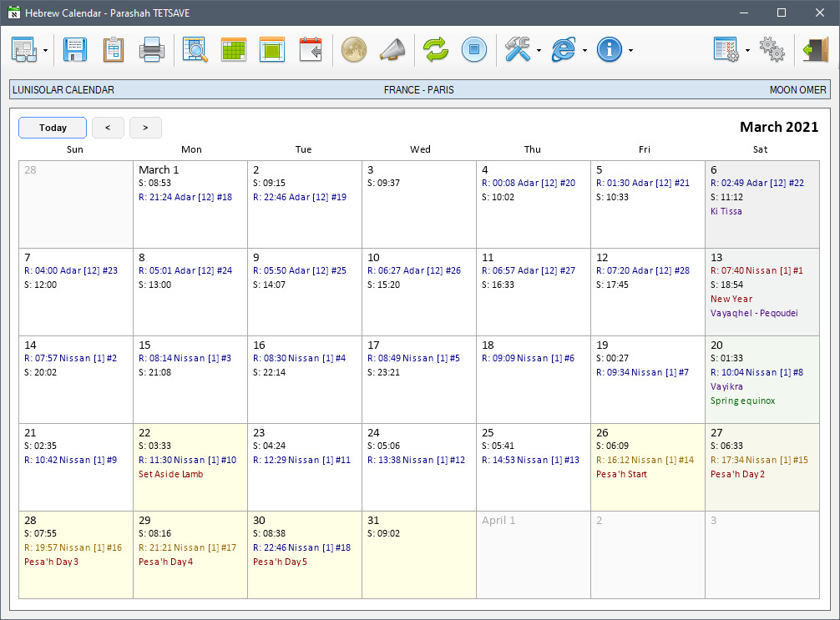Click 'R: 16:12 Nissan [1] #14' entry

tap(645, 460)
